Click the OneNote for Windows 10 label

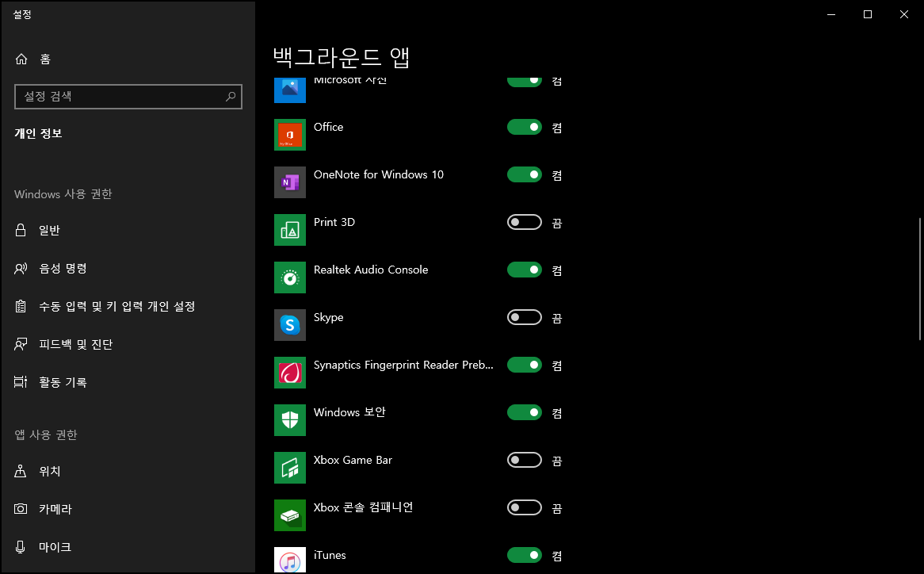pos(378,174)
